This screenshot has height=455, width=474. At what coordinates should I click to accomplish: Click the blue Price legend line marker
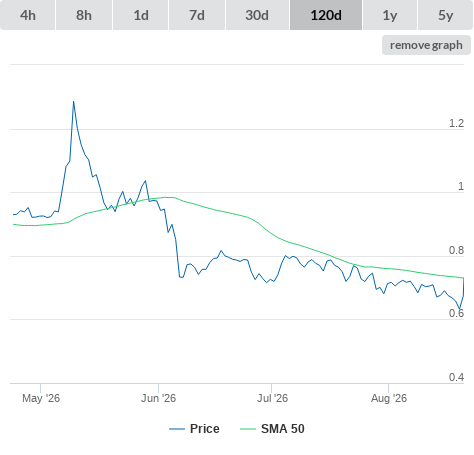177,429
